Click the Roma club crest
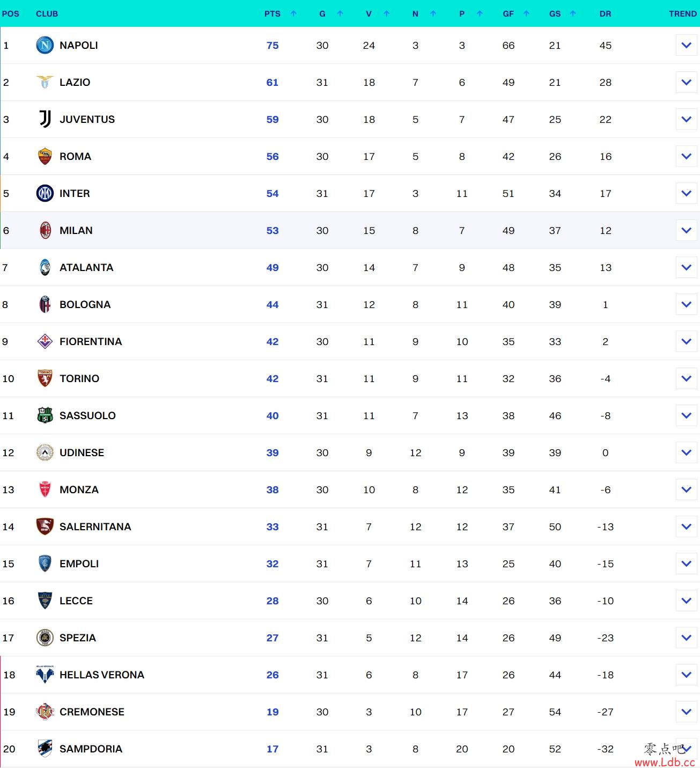Viewport: 700px width, 768px height. (45, 156)
